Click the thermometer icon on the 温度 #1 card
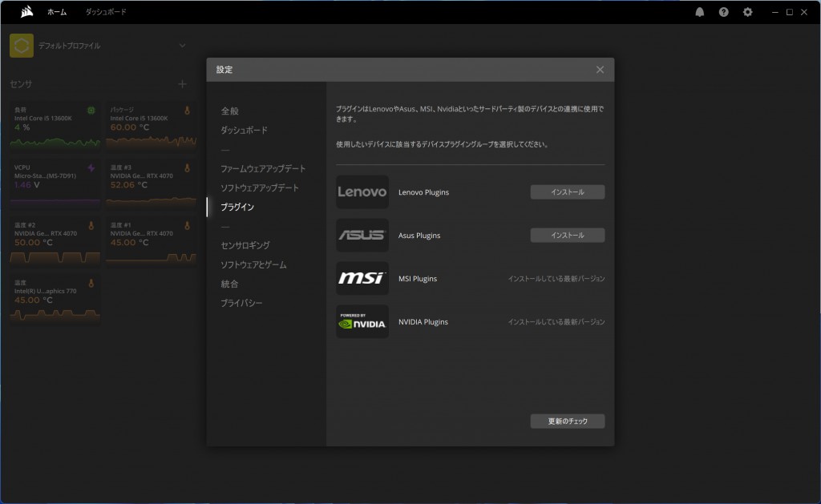 (x=187, y=226)
